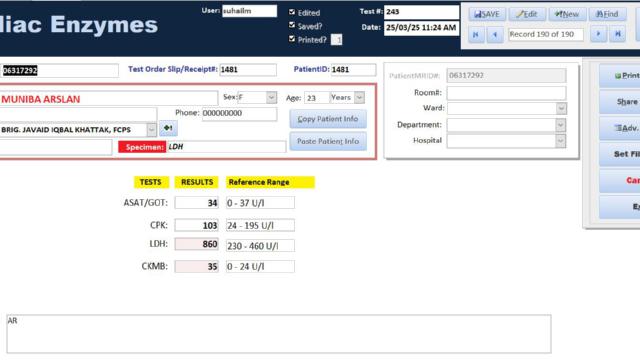The image size is (640, 360).
Task: Click Paste Patient Info button
Action: 328,141
